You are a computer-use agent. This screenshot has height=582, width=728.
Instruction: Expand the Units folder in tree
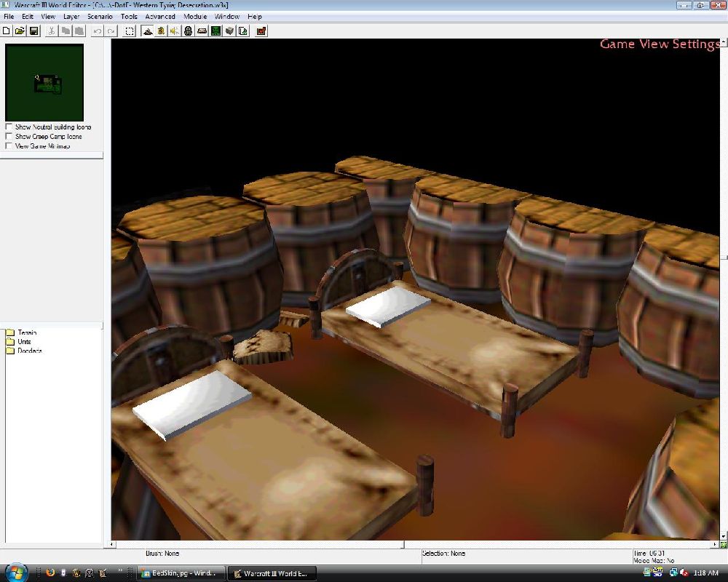[x=10, y=342]
